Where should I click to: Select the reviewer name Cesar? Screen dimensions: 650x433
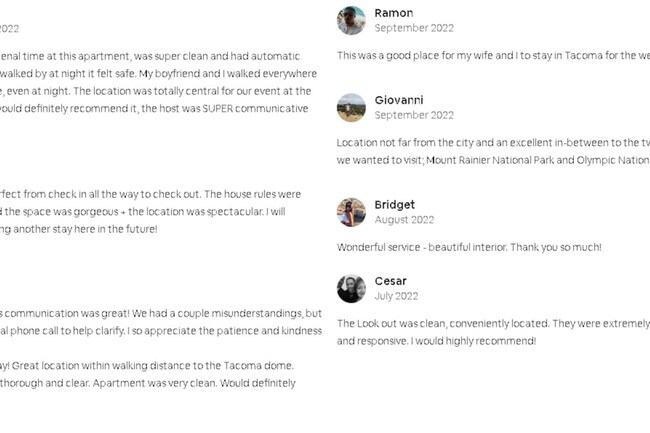[390, 281]
